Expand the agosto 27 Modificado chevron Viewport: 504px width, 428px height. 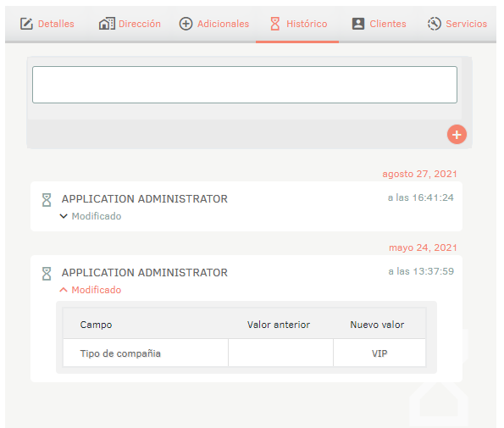[x=64, y=216]
